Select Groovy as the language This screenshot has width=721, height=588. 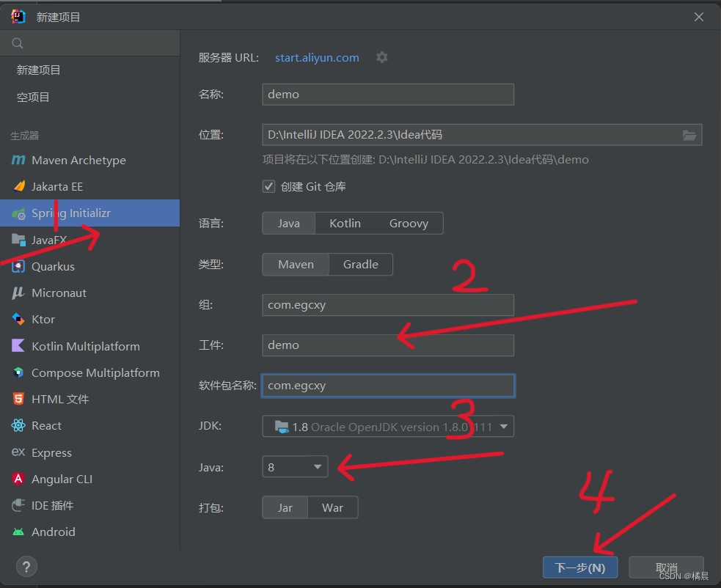(409, 224)
